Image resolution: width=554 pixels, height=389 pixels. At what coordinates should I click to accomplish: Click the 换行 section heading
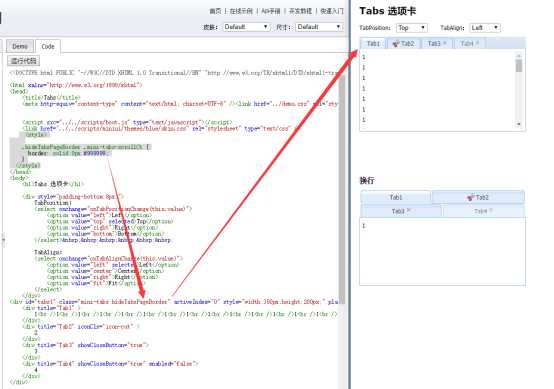coord(367,181)
